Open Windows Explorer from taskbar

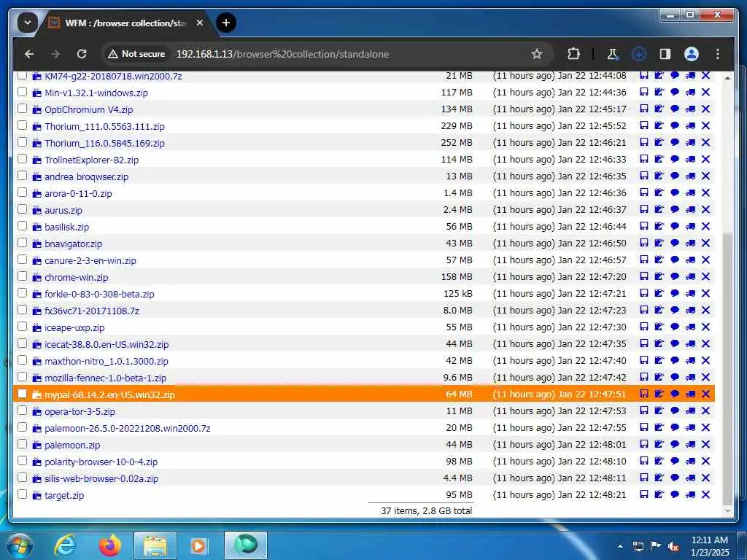click(155, 545)
